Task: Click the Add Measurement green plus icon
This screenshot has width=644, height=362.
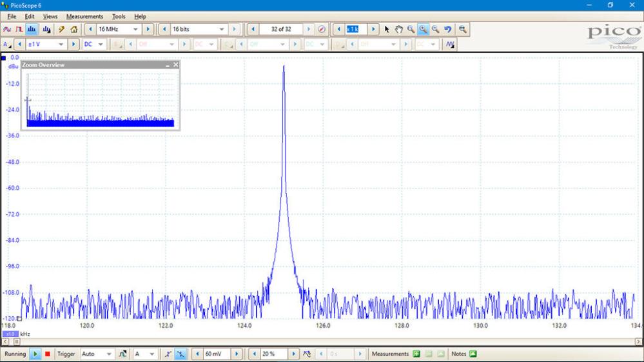Action: click(x=416, y=354)
